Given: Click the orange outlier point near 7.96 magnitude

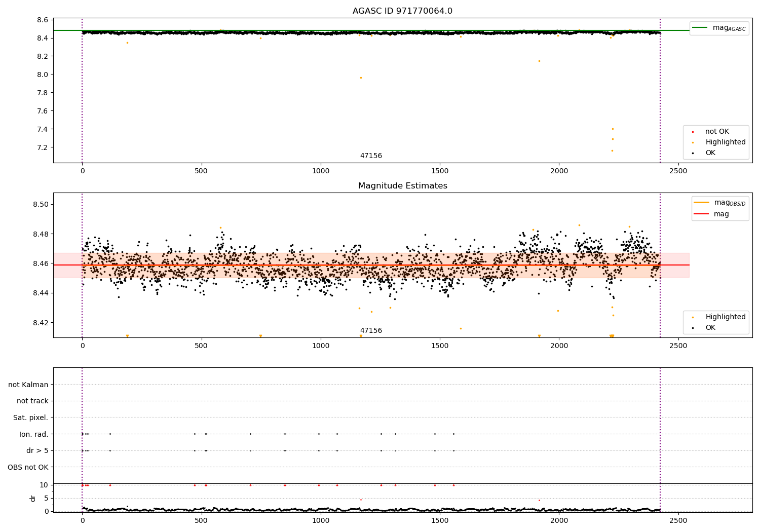Looking at the screenshot, I should (361, 78).
